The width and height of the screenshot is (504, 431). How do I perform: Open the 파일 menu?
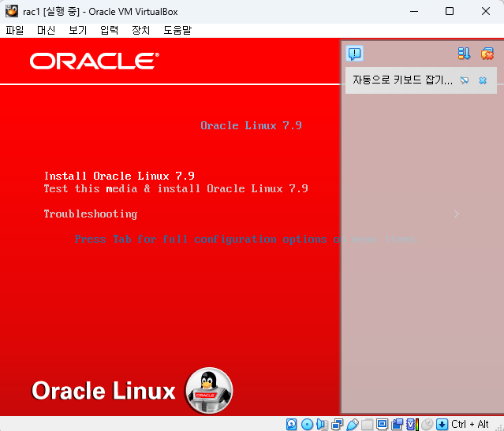(15, 30)
